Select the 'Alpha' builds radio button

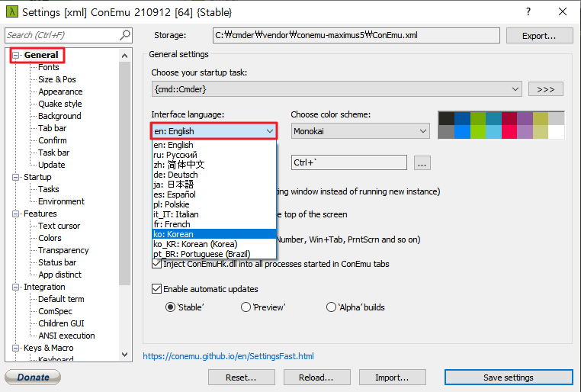point(331,307)
